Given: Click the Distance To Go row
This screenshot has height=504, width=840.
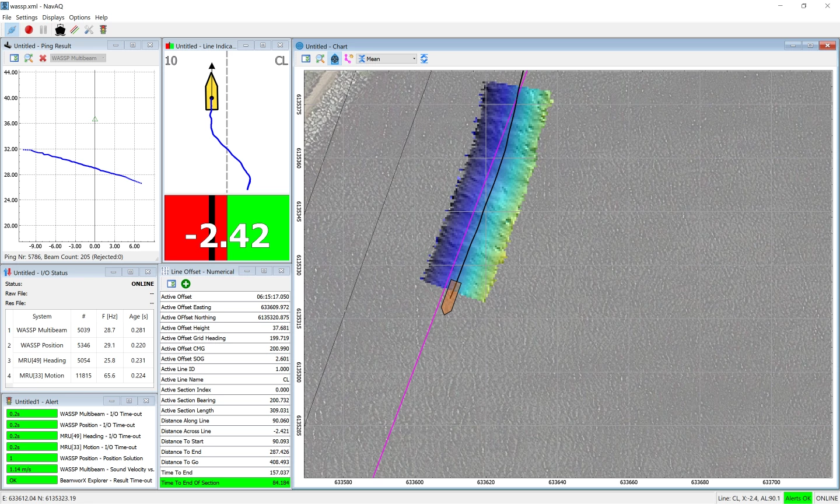Looking at the screenshot, I should tap(225, 462).
